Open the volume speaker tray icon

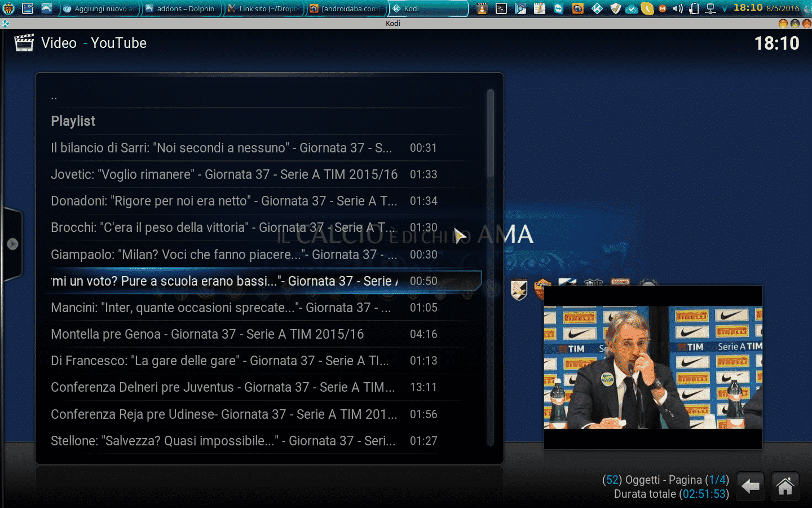pos(678,8)
